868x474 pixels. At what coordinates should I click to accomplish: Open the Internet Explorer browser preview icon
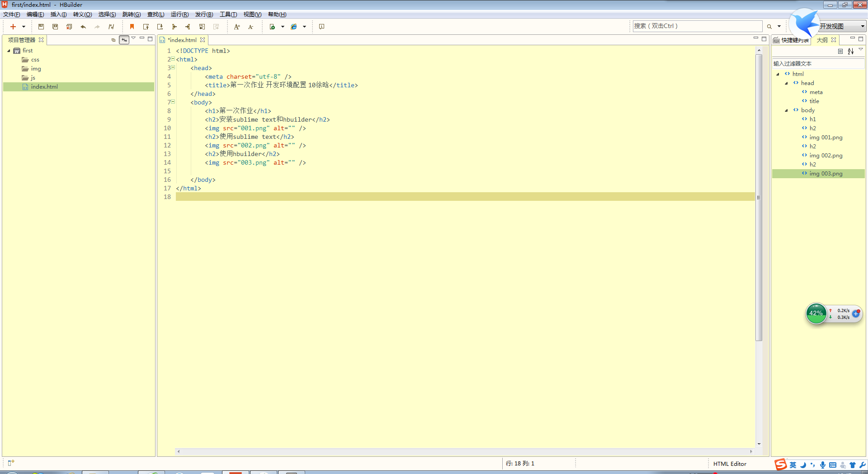pyautogui.click(x=294, y=27)
